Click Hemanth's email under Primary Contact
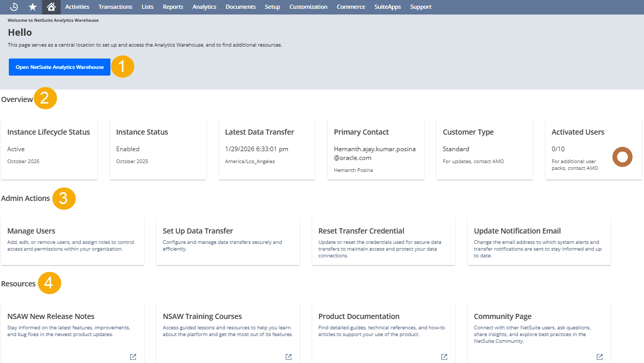 tap(374, 152)
